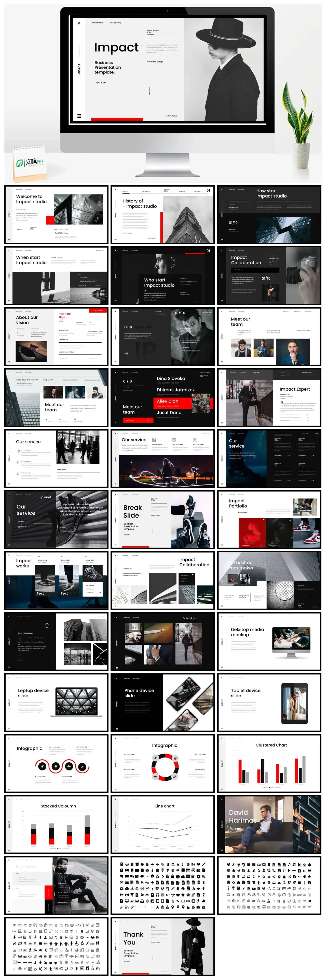Click 'Modern Style' on the hero slide
The height and width of the screenshot is (980, 326).
coord(98,23)
